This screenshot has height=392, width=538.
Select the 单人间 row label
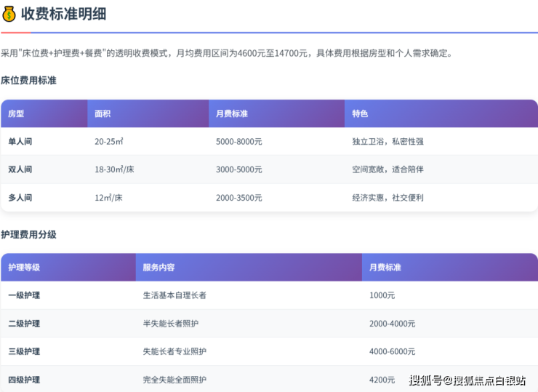click(20, 142)
